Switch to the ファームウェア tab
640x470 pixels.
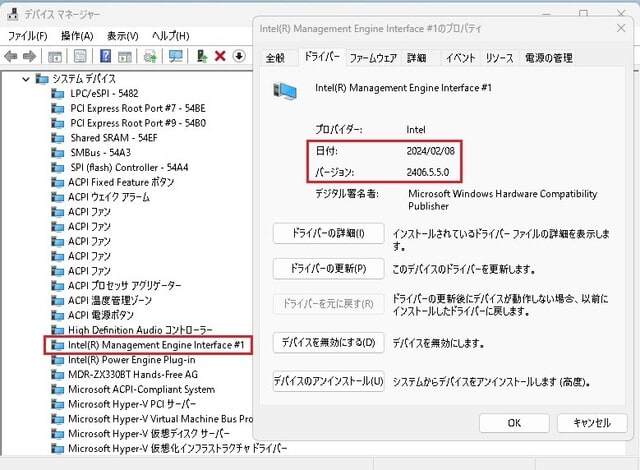tap(373, 58)
